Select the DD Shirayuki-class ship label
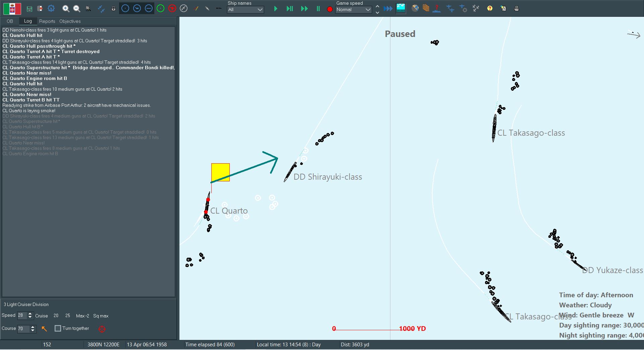The image size is (644, 350). point(328,177)
